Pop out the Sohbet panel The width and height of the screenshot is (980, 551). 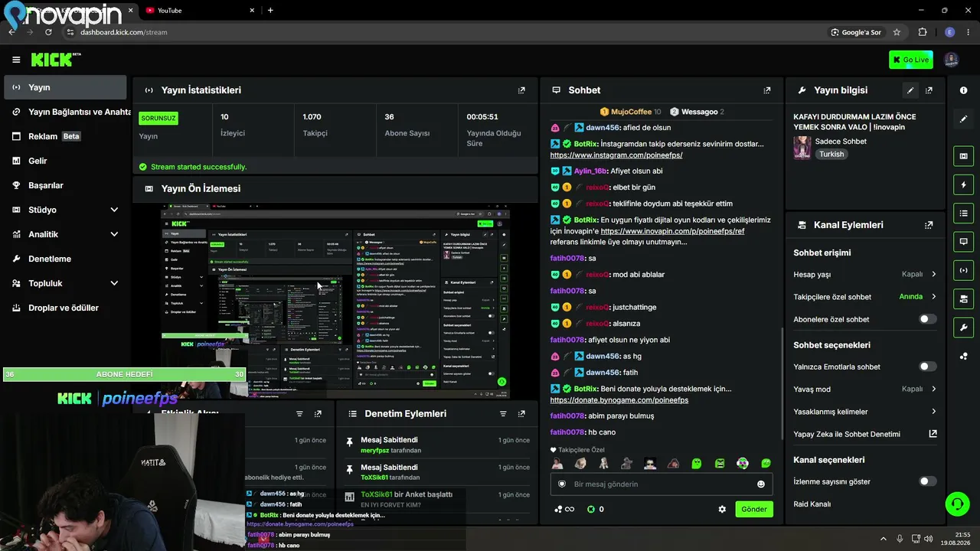767,90
